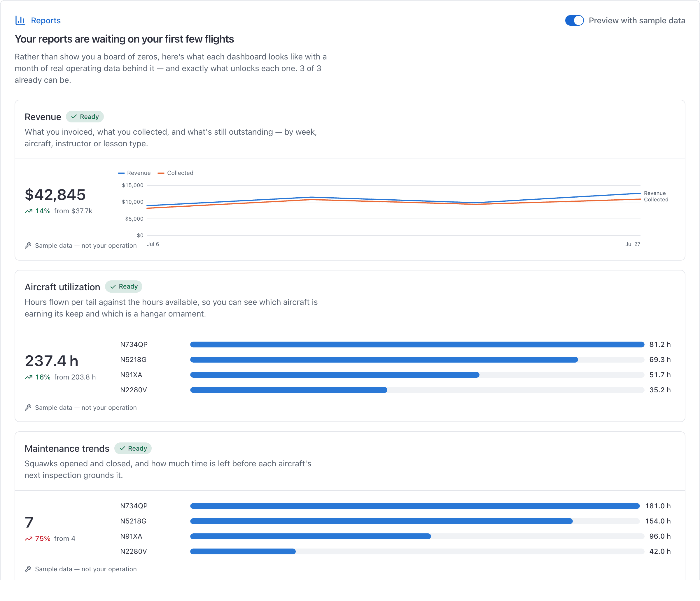Select the Revenue card title
Screen dimensions: 700x601
(43, 117)
